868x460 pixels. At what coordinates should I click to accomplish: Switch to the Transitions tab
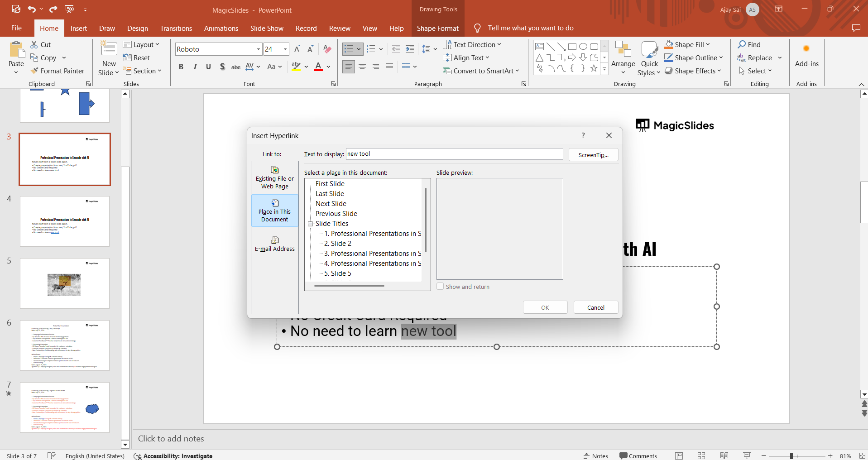[x=176, y=28]
